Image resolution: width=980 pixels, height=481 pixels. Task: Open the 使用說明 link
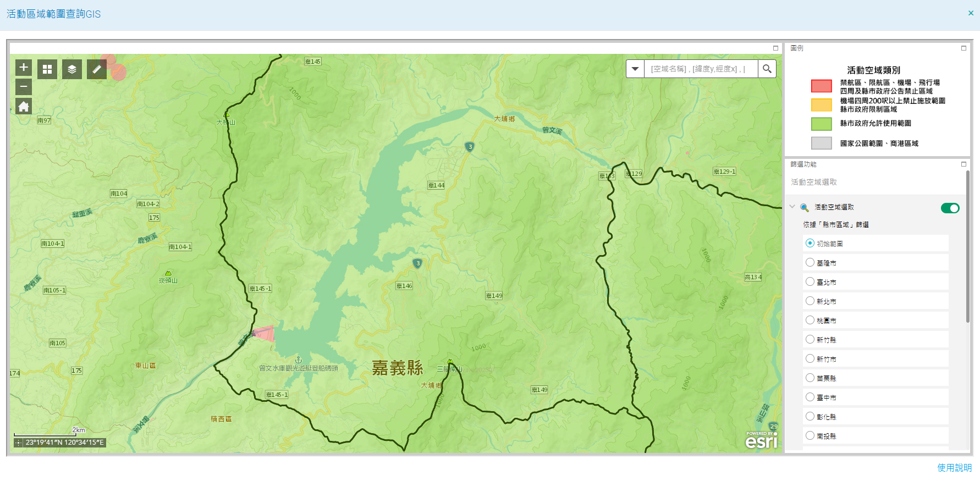click(x=954, y=467)
